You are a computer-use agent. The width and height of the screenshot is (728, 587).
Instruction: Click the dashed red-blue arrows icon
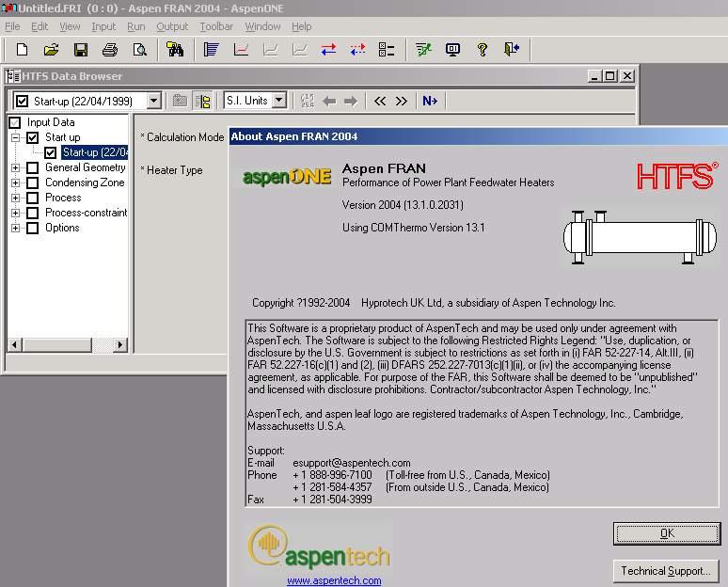358,49
